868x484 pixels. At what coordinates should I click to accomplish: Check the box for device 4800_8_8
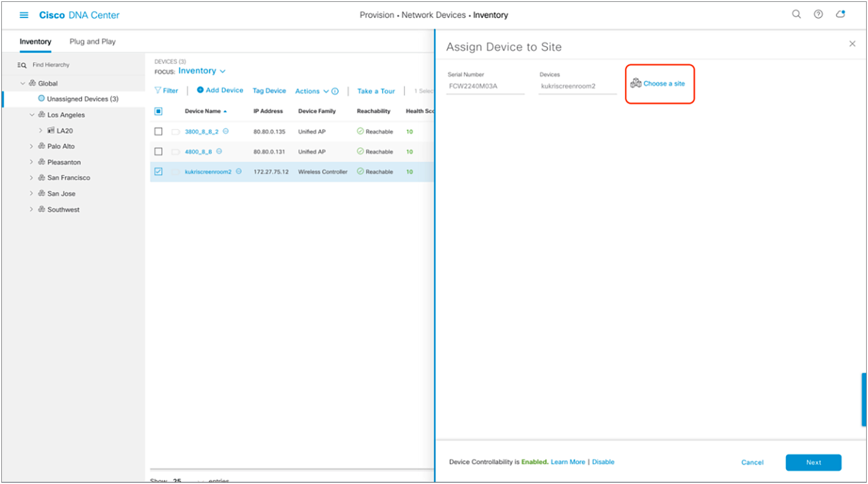click(158, 152)
